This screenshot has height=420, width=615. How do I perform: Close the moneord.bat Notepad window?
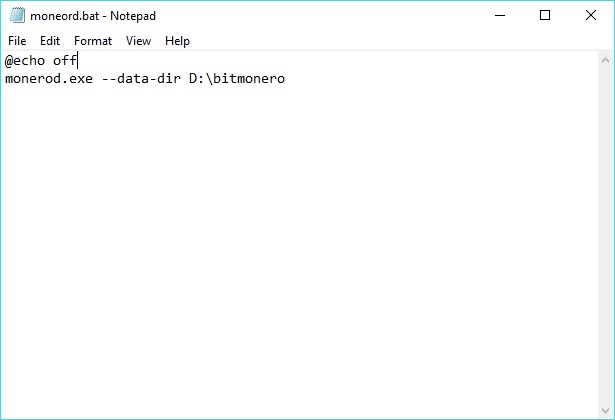(591, 15)
